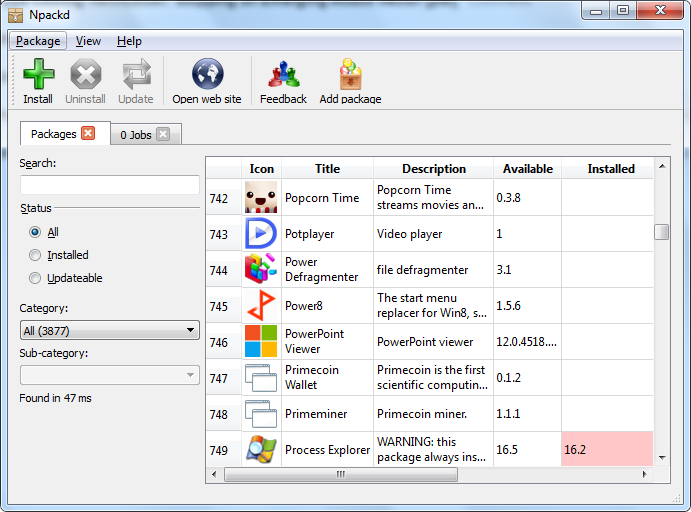Open the Sub-category dropdown
The height and width of the screenshot is (512, 691).
pyautogui.click(x=110, y=375)
